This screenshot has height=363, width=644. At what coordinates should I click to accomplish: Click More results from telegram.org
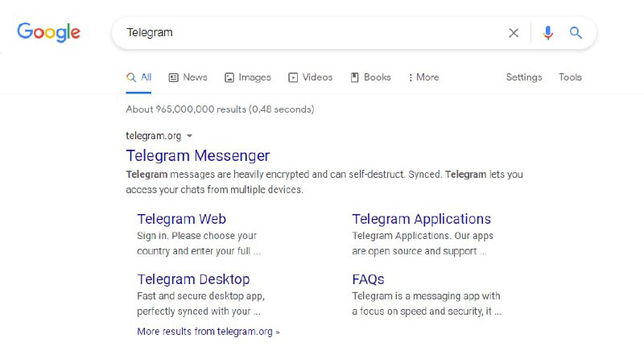pos(208,332)
